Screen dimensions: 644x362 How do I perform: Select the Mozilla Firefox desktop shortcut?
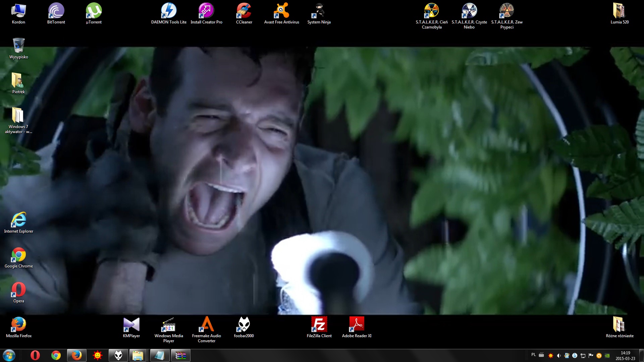[18, 327]
